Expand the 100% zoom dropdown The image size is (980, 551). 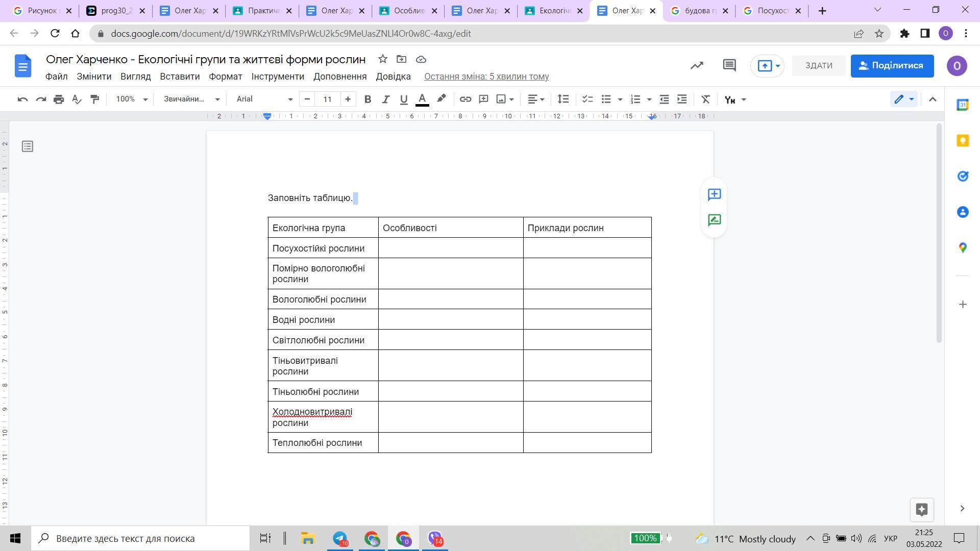[131, 99]
